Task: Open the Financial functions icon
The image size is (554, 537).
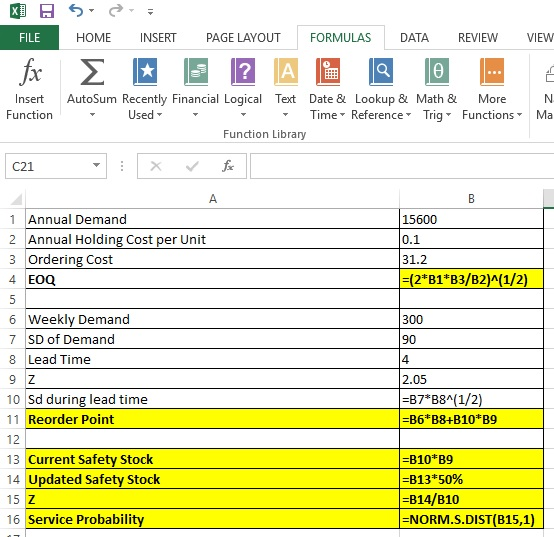Action: pyautogui.click(x=196, y=72)
